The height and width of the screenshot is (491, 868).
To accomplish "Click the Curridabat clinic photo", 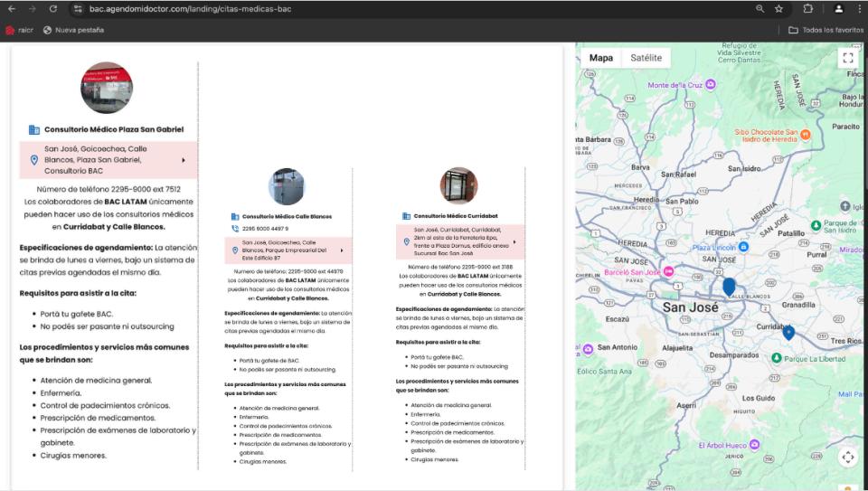I will pos(459,185).
